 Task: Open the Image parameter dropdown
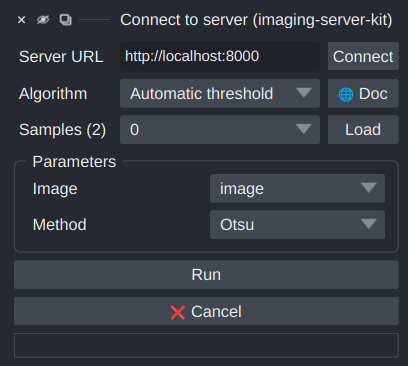297,188
